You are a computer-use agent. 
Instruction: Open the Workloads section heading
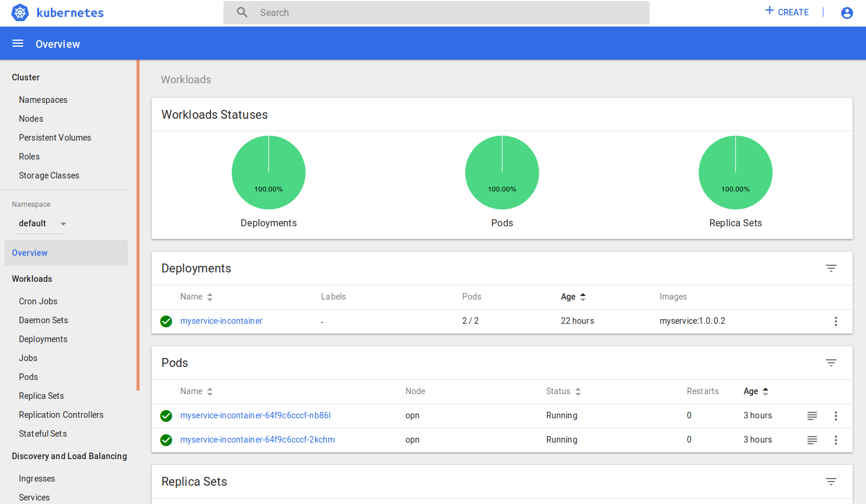point(32,279)
